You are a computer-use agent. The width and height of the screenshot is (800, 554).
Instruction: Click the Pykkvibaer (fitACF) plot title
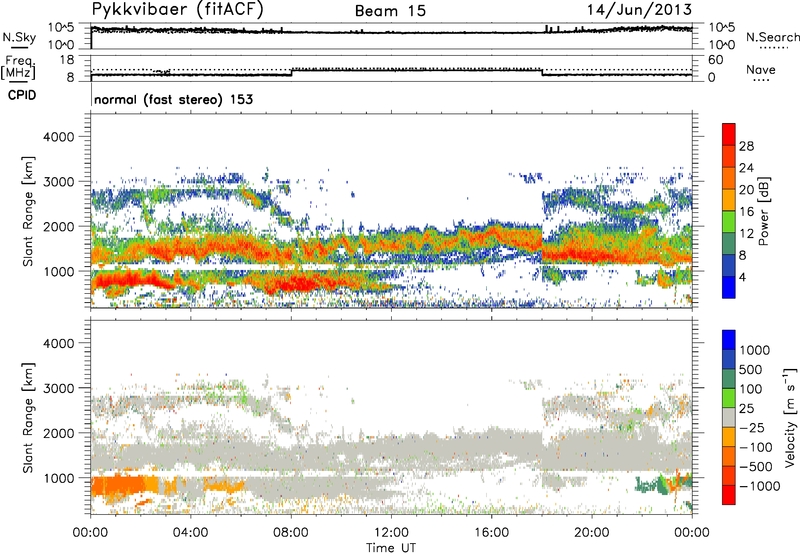click(177, 10)
